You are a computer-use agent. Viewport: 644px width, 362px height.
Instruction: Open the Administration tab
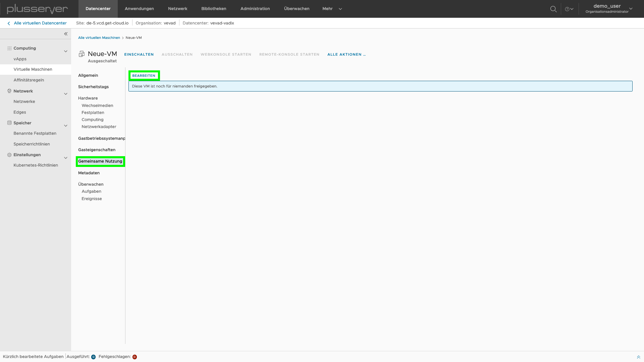point(255,9)
